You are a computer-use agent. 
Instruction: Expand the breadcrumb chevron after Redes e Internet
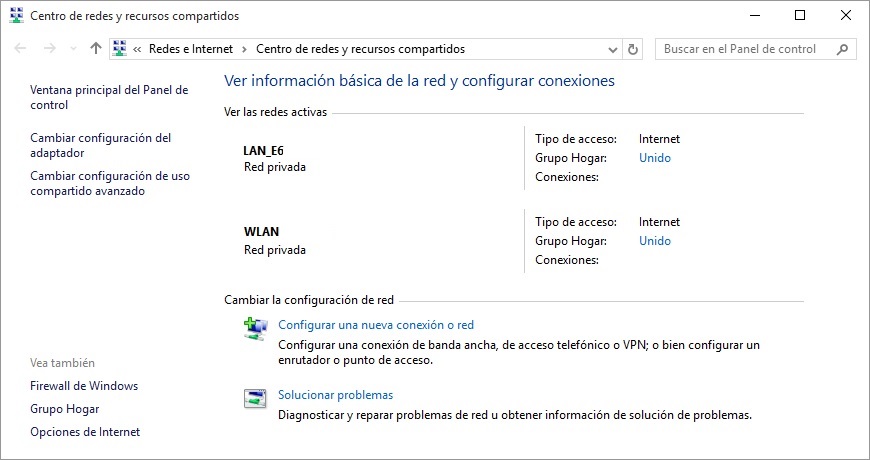click(244, 49)
